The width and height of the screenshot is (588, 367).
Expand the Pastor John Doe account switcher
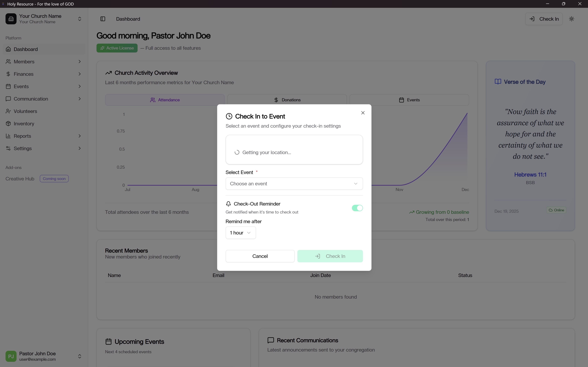(x=80, y=356)
